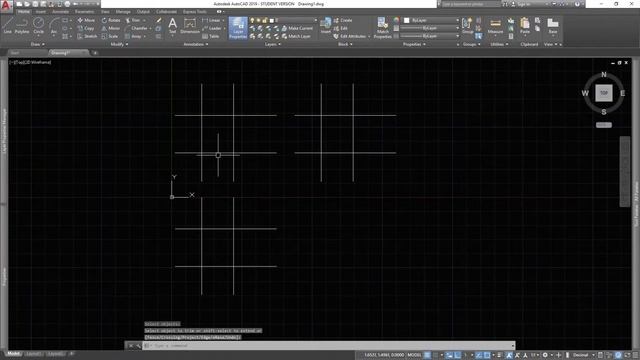Switch to the Home ribbon tab
Viewport: 640px width, 360px height.
click(x=24, y=11)
